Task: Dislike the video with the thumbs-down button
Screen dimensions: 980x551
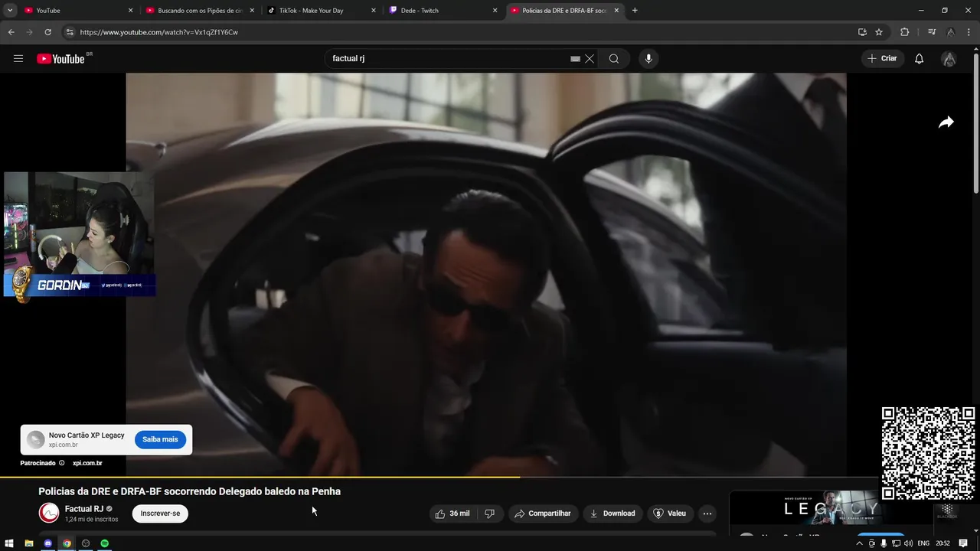Action: coord(489,514)
